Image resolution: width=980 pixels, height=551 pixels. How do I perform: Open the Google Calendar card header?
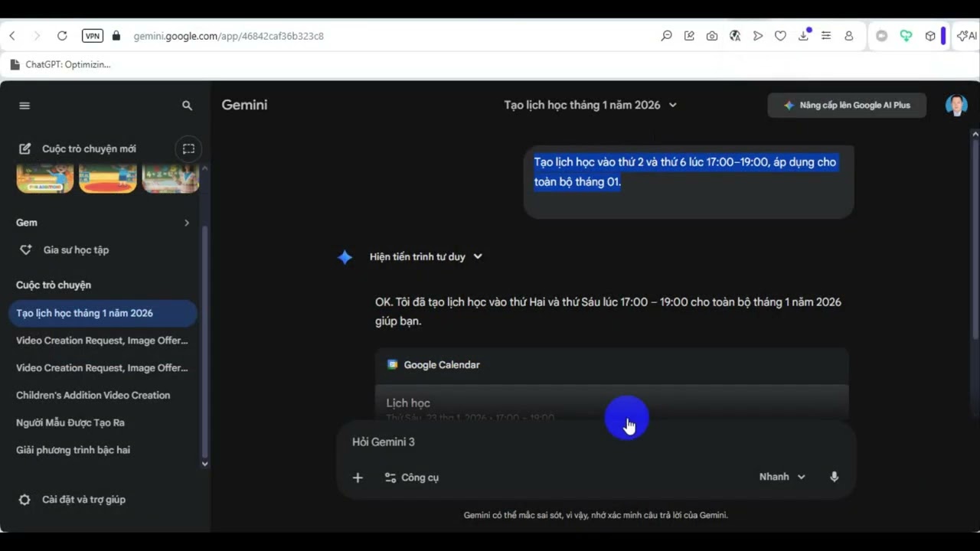coord(612,365)
